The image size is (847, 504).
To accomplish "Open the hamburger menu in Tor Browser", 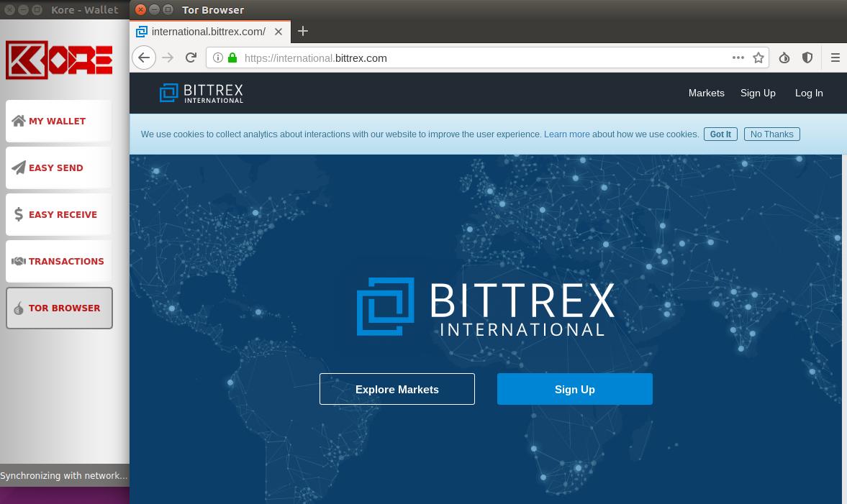I will (835, 58).
